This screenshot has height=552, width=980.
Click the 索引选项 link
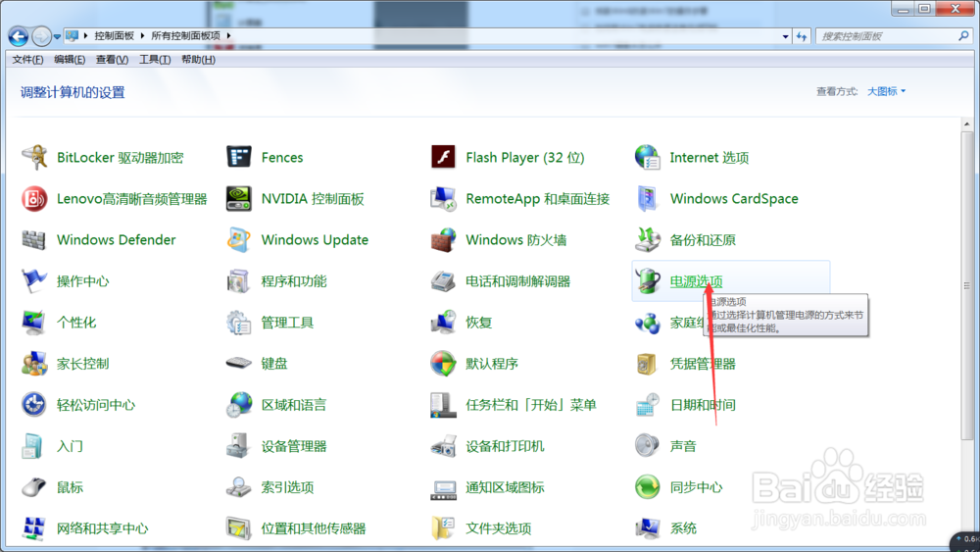(287, 487)
